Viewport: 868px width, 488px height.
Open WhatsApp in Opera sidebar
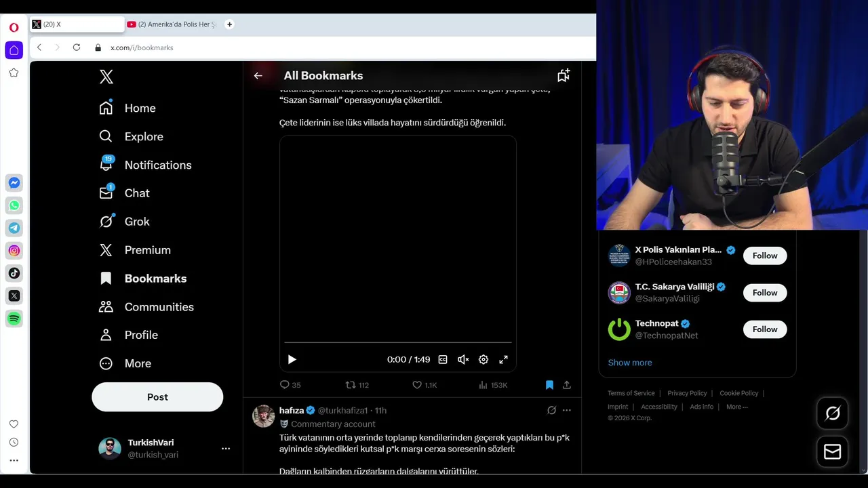point(14,205)
